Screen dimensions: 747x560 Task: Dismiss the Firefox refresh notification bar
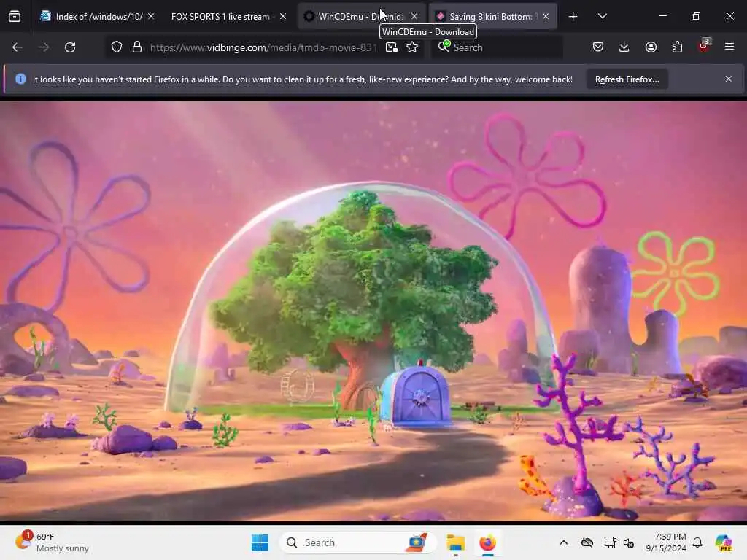(729, 79)
